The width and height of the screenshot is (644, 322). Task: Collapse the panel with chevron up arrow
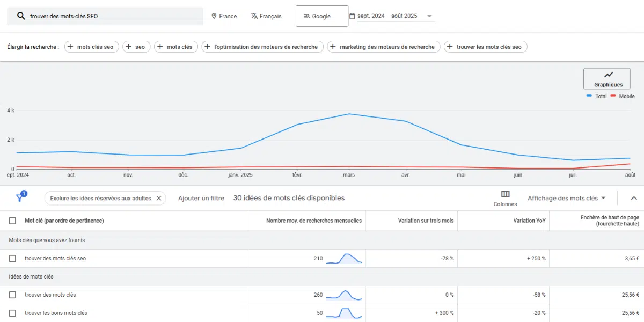[x=633, y=198]
